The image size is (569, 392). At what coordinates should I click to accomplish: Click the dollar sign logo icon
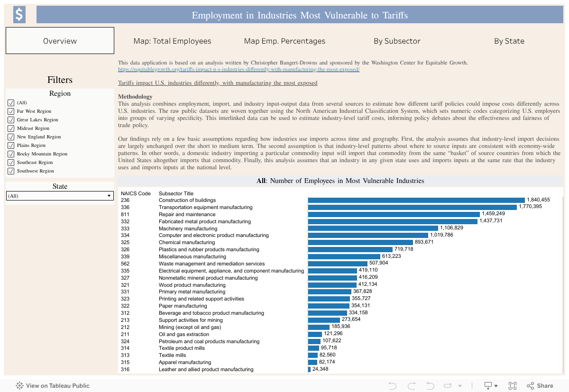click(x=19, y=15)
